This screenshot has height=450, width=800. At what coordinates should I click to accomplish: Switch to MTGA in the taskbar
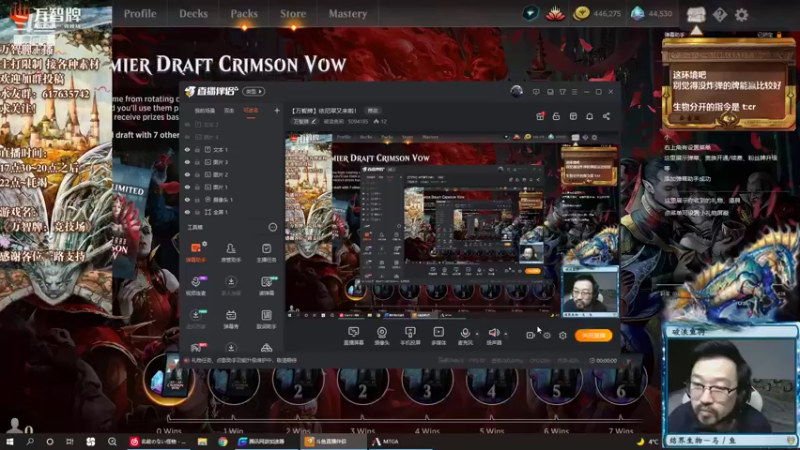386,442
